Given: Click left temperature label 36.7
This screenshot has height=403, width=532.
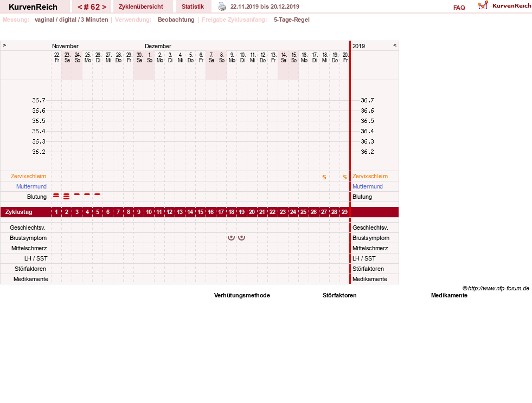Looking at the screenshot, I should point(39,100).
